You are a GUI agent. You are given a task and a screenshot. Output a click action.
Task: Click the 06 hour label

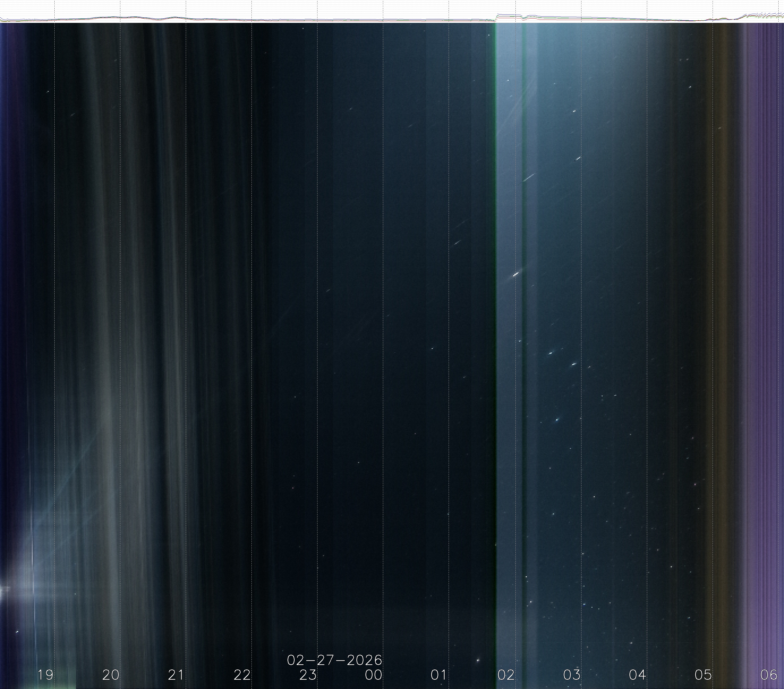[x=769, y=675]
